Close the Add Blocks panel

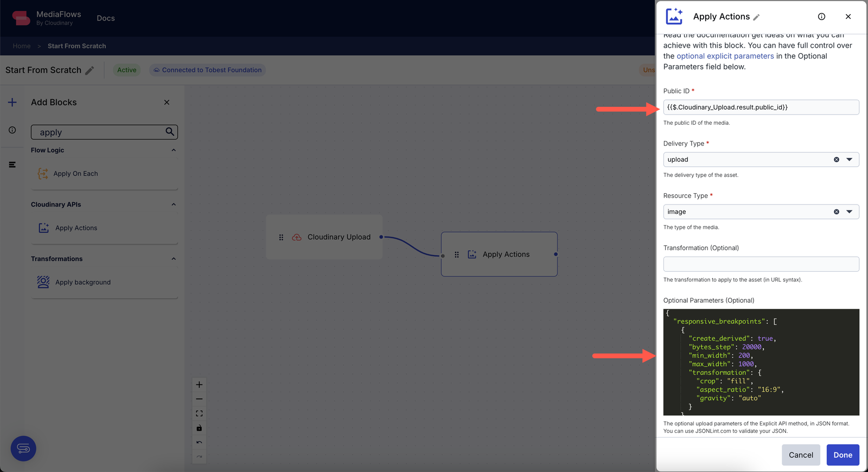coord(167,102)
